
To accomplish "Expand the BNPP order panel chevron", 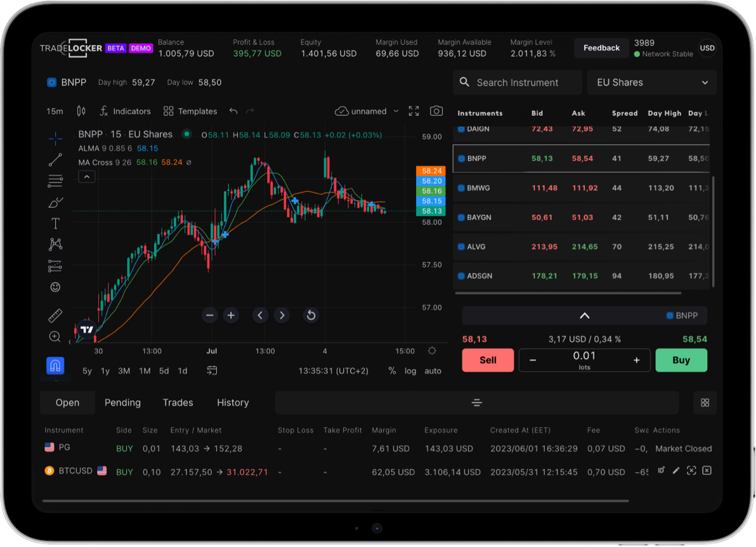I will pyautogui.click(x=585, y=316).
